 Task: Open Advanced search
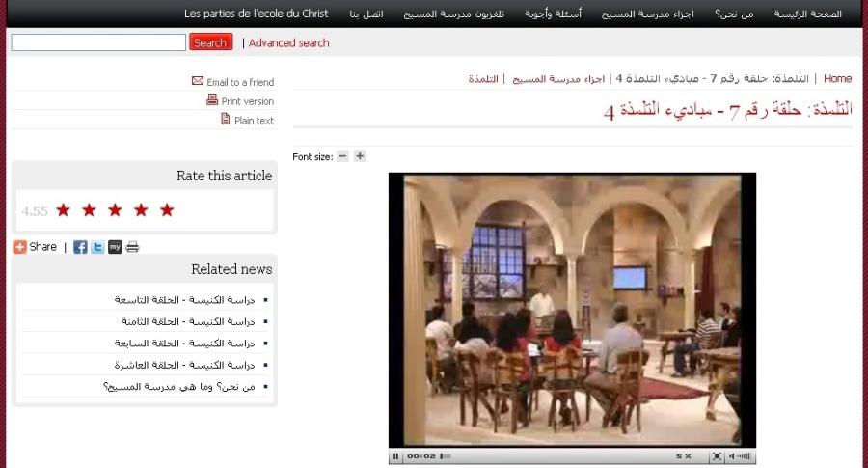(289, 42)
